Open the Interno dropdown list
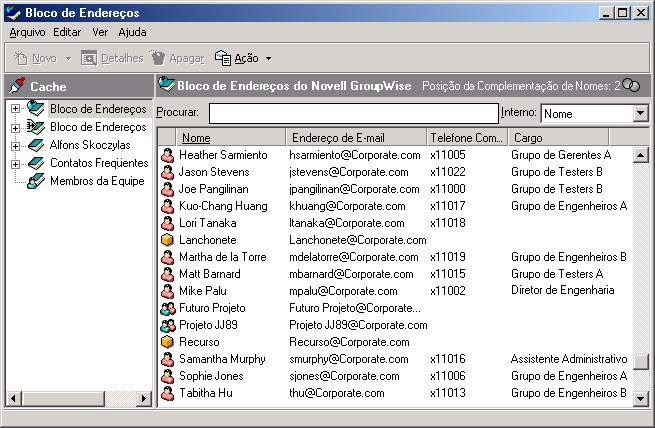Image resolution: width=655 pixels, height=428 pixels. click(x=640, y=114)
